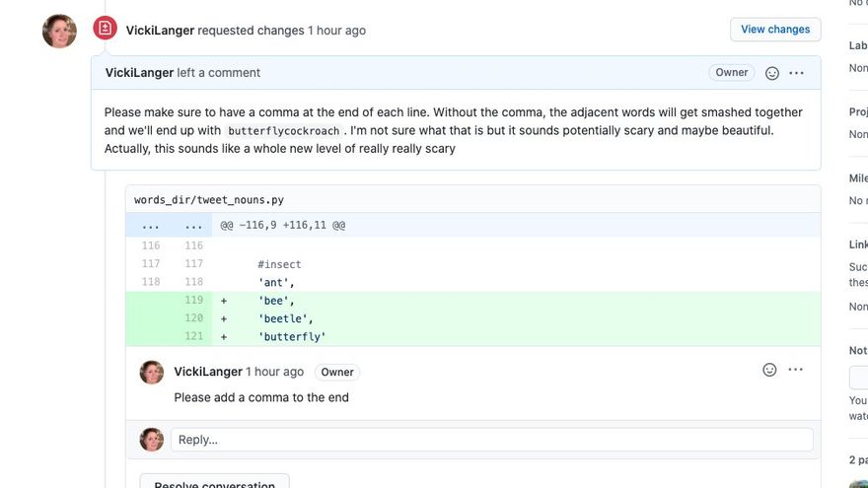Screen dimensions: 868x488
Task: Click the avatar next to Reply box
Action: point(151,440)
